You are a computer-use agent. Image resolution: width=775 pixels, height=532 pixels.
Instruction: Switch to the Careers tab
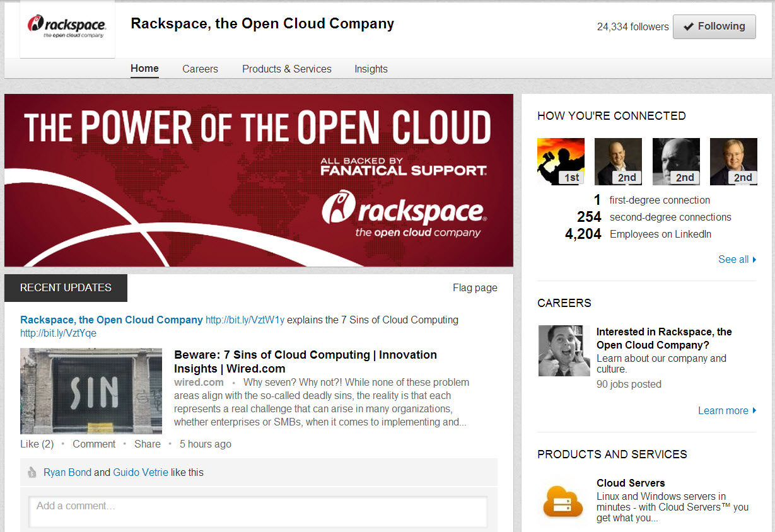[x=201, y=69]
